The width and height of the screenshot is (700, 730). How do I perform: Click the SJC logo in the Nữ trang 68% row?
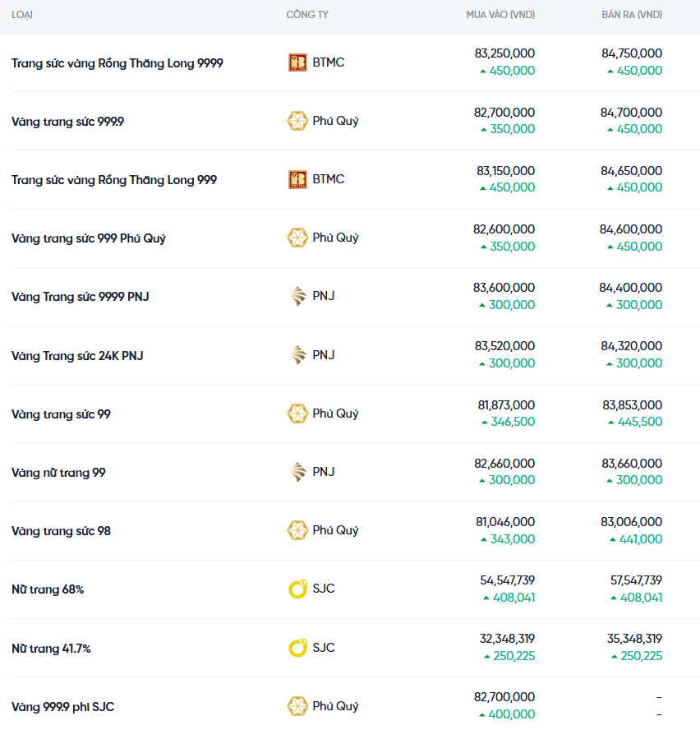(297, 589)
